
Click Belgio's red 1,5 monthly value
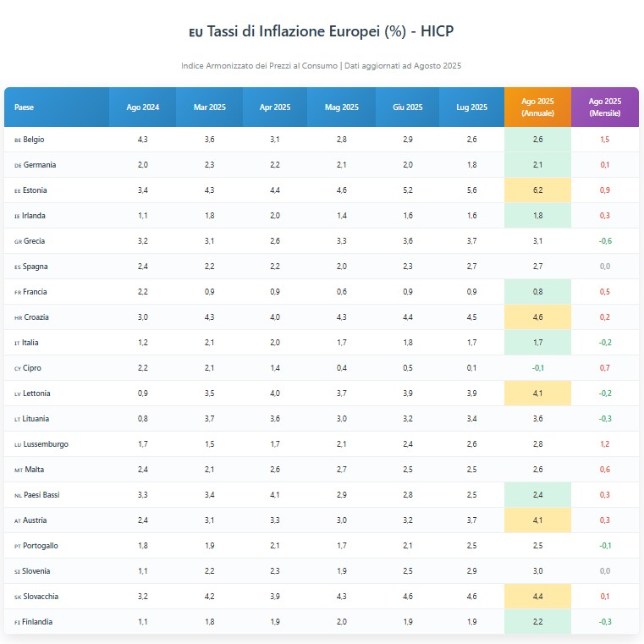pos(604,140)
